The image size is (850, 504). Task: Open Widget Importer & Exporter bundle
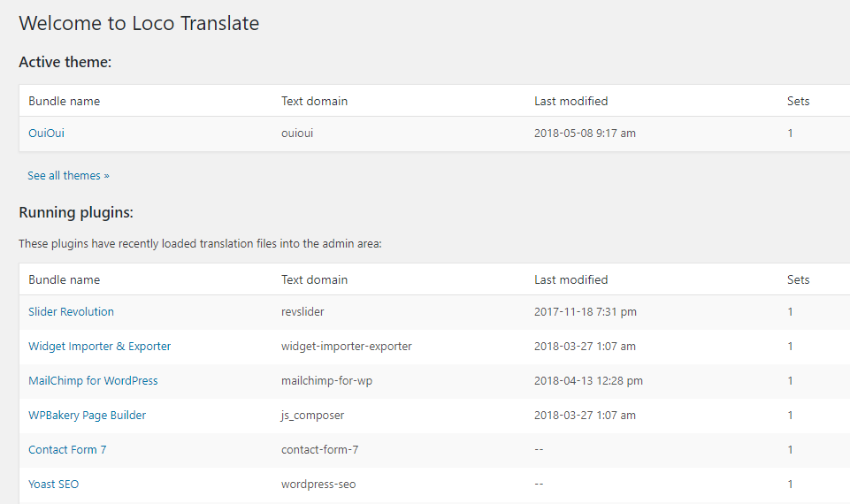99,347
